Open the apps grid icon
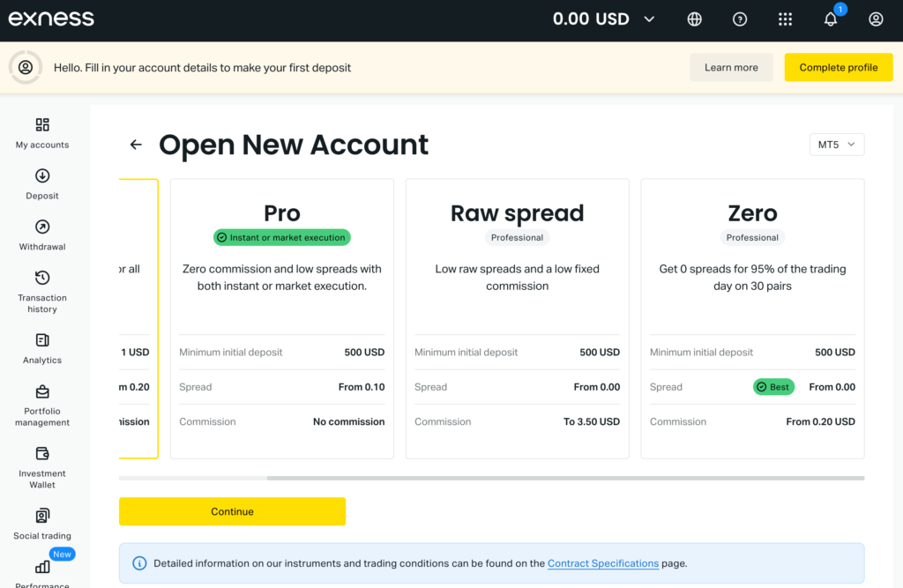903x588 pixels. pos(785,19)
